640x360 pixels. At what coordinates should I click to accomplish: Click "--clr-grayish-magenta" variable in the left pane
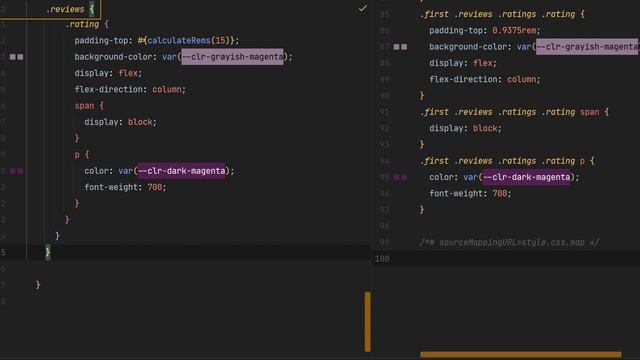[x=232, y=57]
